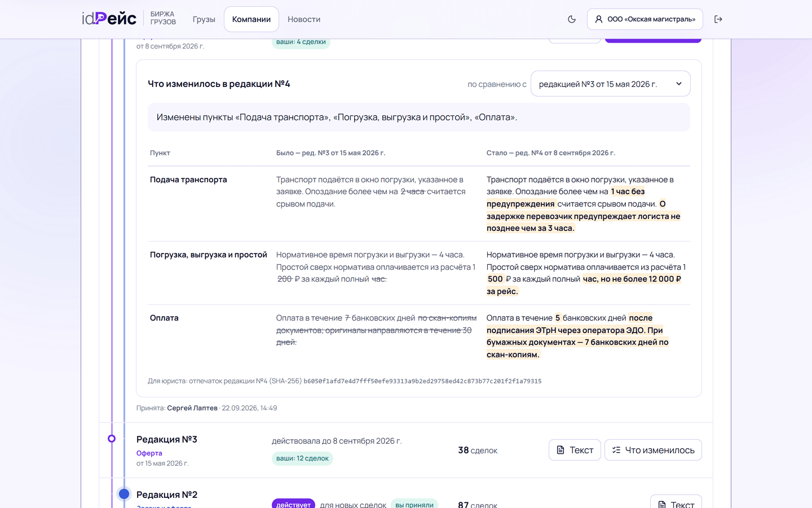Screen dimensions: 812x508
Task: Open the Новости section
Action: (x=304, y=19)
